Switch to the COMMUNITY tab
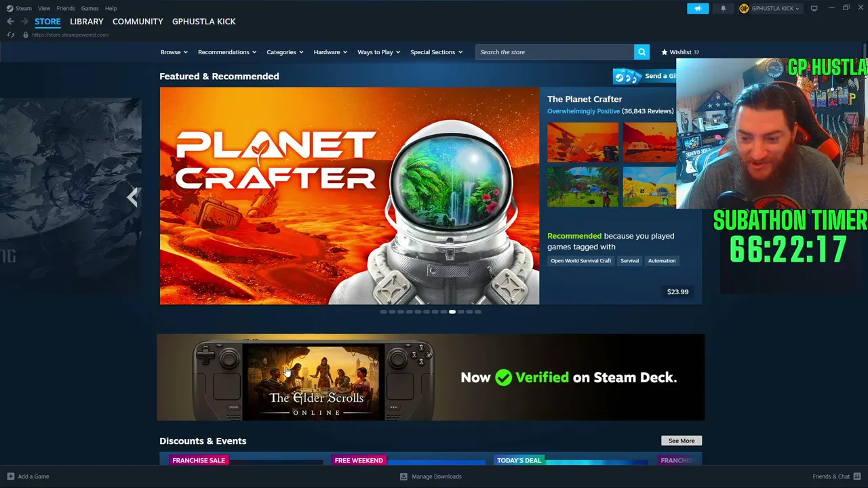Viewport: 868px width, 488px height. 138,22
